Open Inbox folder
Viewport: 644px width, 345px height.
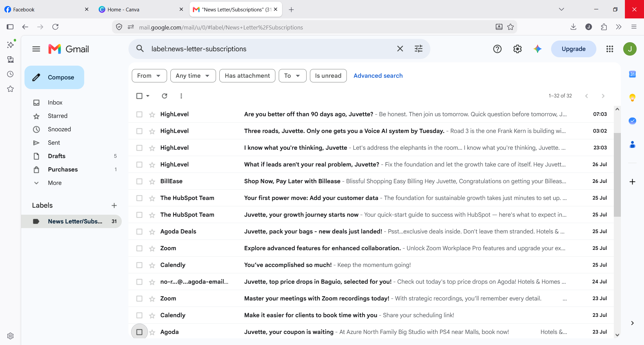(55, 102)
